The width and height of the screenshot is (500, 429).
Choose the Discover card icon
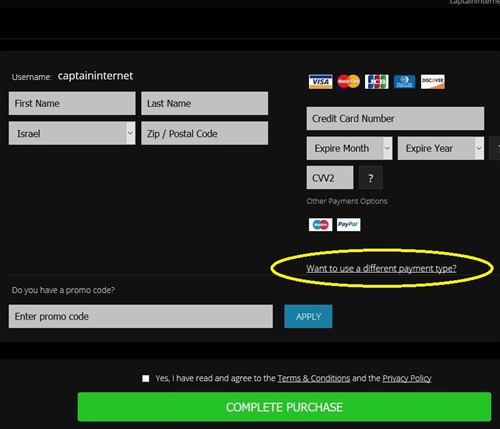(432, 82)
